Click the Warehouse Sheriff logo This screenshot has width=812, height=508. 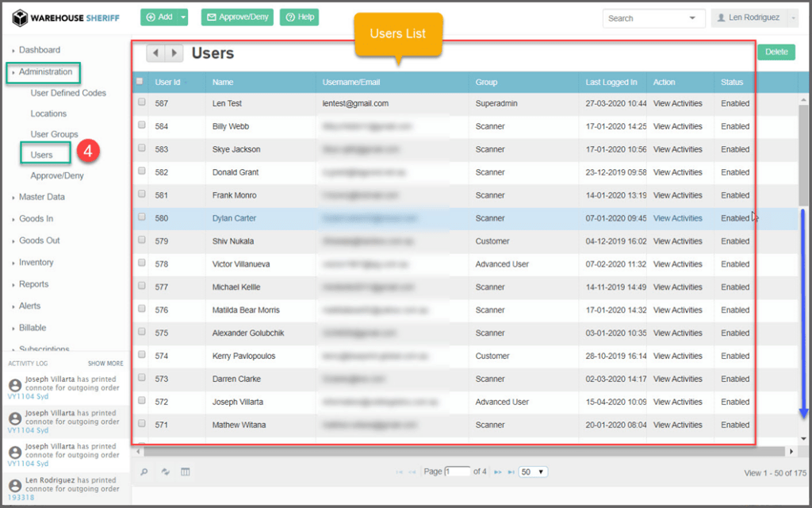coord(66,17)
